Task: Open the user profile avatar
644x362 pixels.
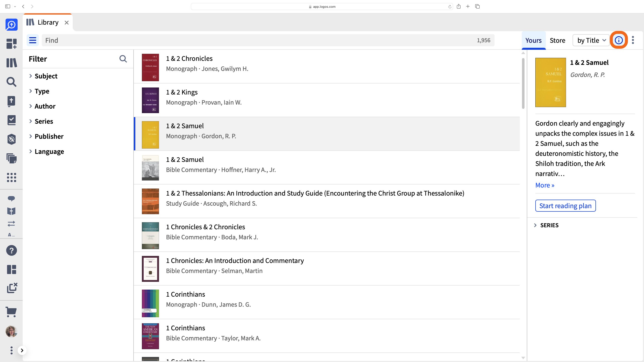Action: point(12,331)
